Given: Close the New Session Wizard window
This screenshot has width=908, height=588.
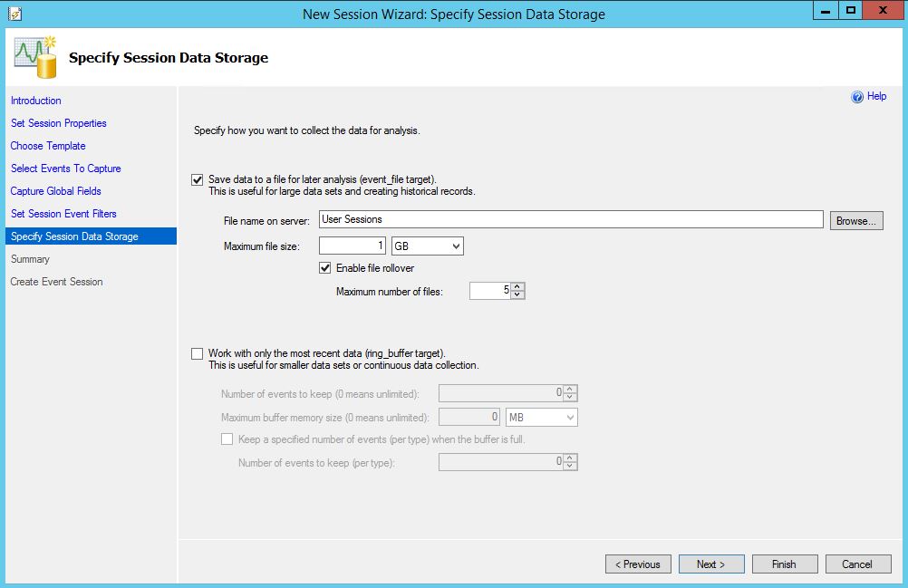Looking at the screenshot, I should coord(884,10).
